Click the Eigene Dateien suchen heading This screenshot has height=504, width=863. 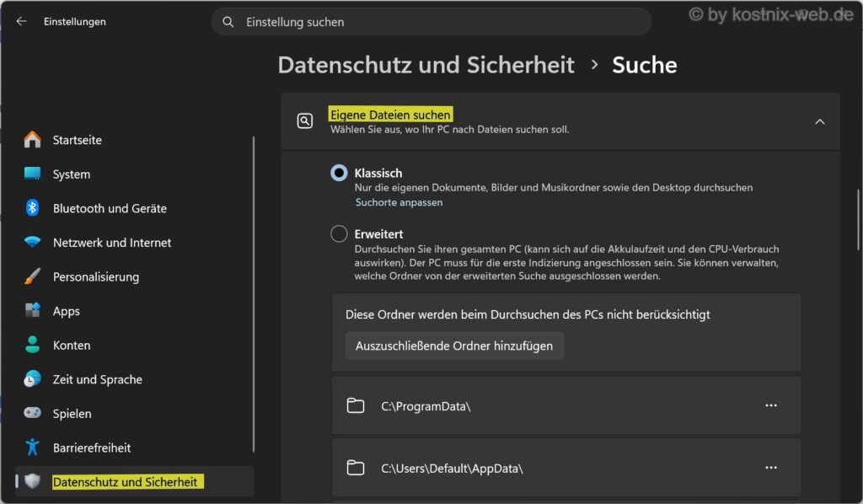pos(390,115)
